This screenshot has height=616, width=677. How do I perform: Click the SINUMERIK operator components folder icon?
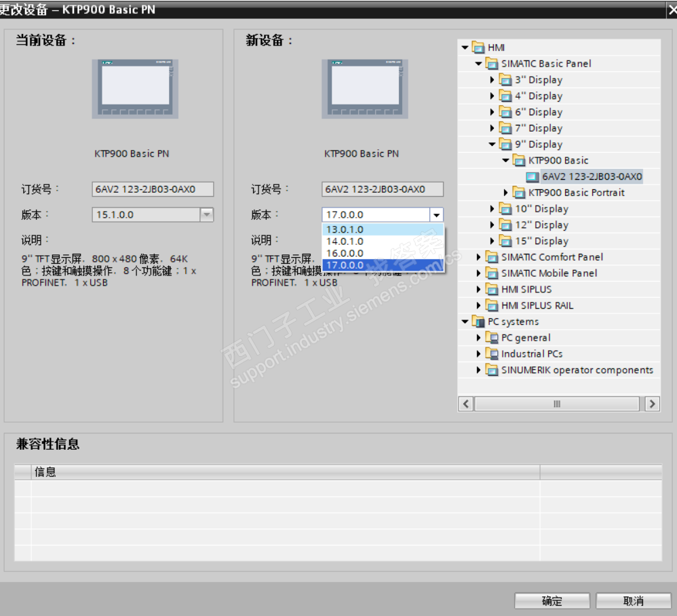coord(492,370)
